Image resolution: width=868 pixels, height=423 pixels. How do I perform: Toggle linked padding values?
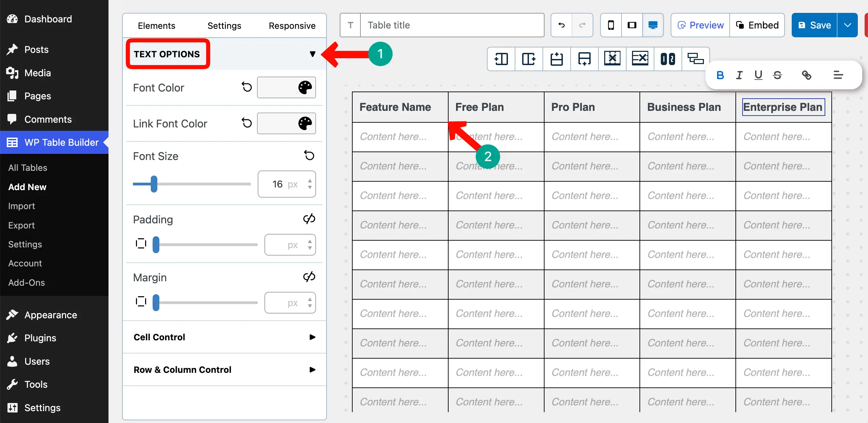(x=309, y=219)
